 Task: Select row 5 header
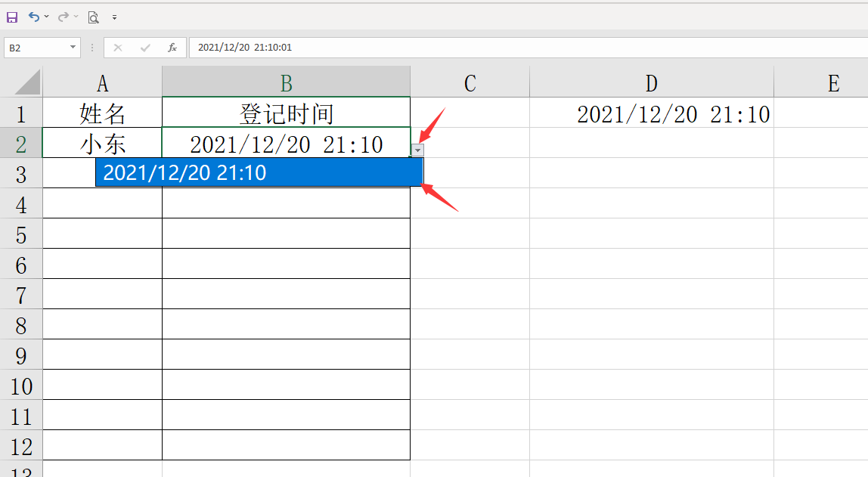[21, 234]
